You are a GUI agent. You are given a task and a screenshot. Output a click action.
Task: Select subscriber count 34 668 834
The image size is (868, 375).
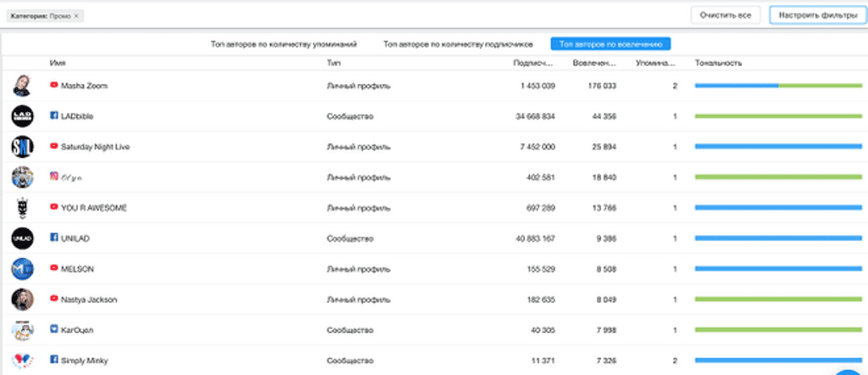pos(535,116)
